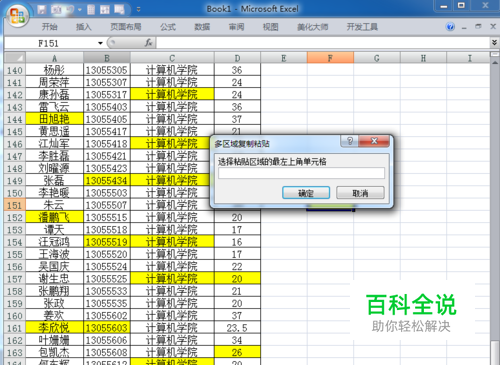The image size is (500, 365).
Task: Open the 页面布局 ribbon tab
Action: coord(126,27)
